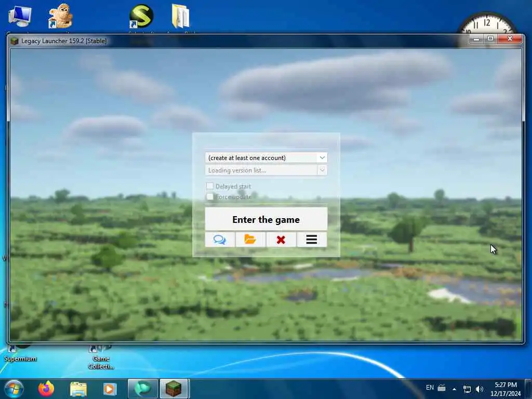The image size is (532, 399).
Task: Maximize the Legacy Launcher window
Action: tap(490, 39)
